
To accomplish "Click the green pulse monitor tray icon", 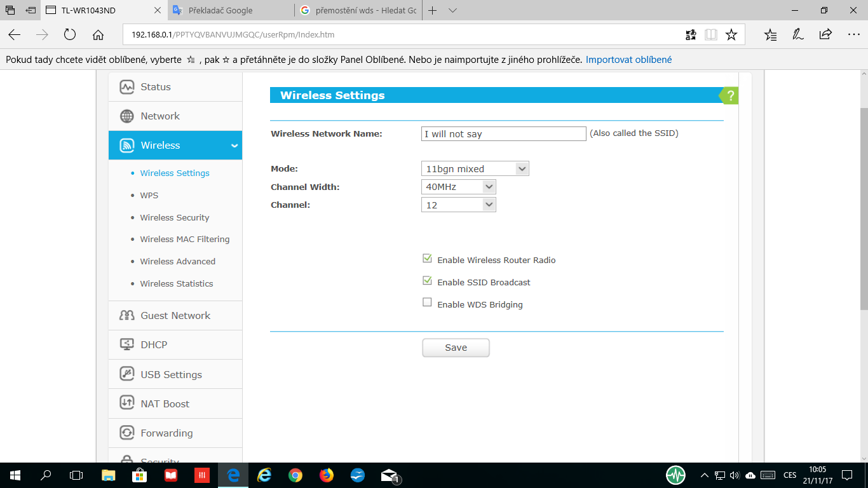I will [x=675, y=475].
